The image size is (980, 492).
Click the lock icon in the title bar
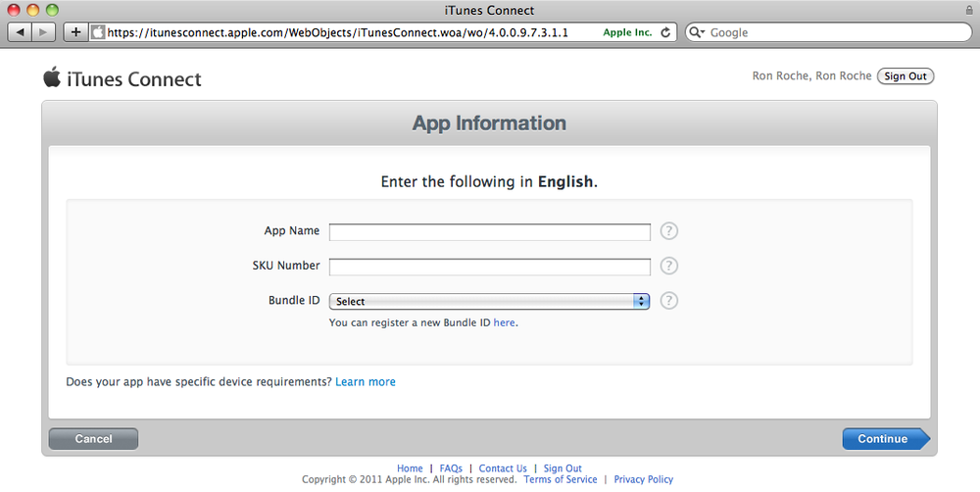coord(969,10)
